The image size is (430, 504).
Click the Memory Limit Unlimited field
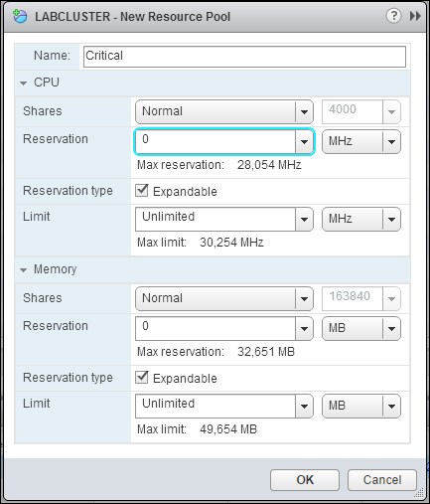215,406
